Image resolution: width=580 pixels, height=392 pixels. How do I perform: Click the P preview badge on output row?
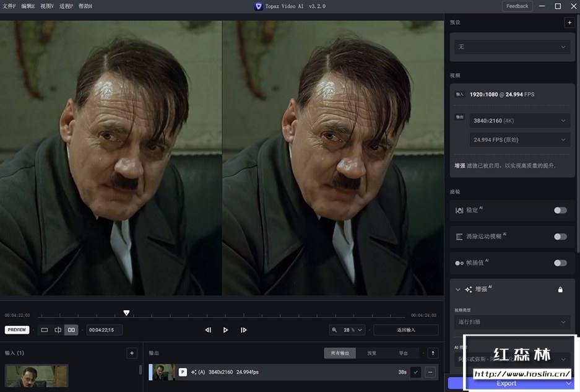point(183,372)
